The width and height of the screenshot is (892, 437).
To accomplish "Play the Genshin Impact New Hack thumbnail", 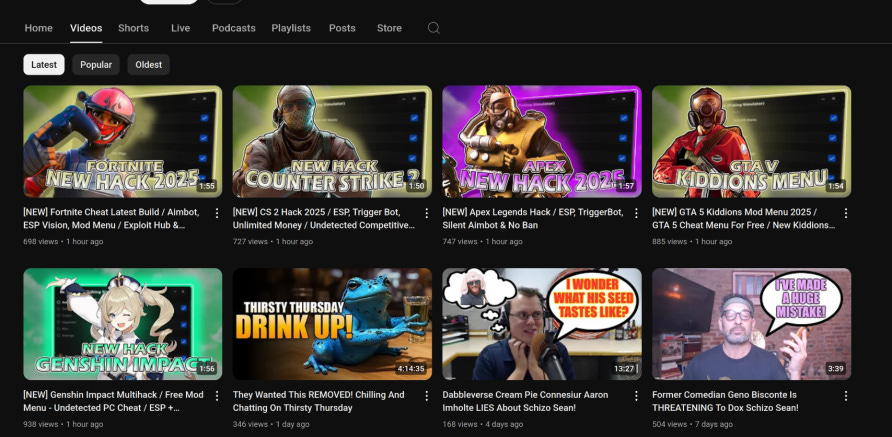I will tap(123, 324).
